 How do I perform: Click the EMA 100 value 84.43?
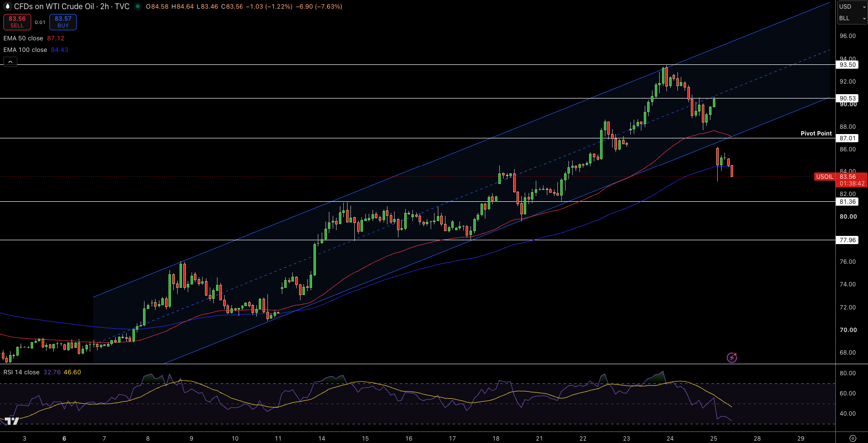pos(60,50)
